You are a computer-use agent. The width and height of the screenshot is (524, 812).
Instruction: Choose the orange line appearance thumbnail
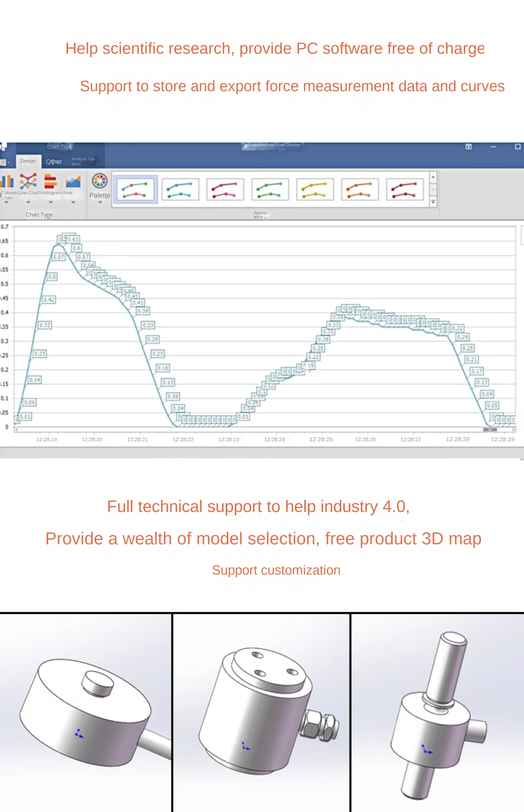(360, 190)
